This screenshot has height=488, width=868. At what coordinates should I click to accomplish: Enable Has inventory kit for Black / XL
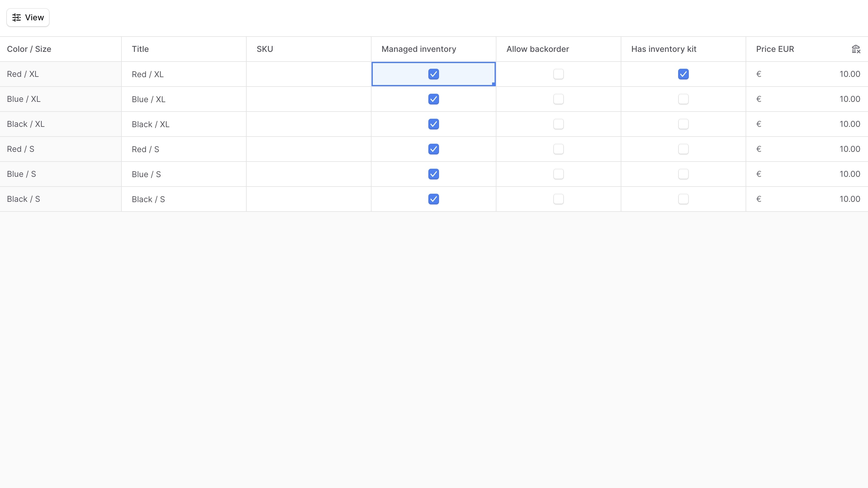[x=683, y=124]
